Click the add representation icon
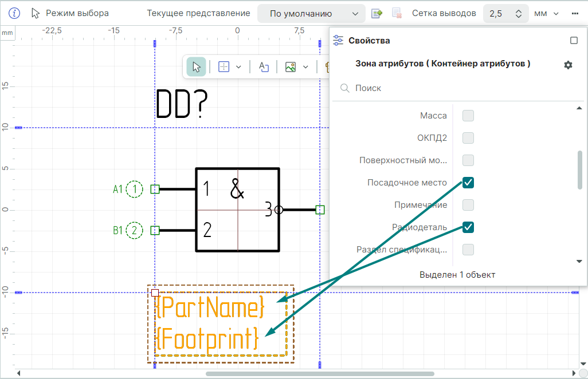The height and width of the screenshot is (379, 588). coord(377,13)
